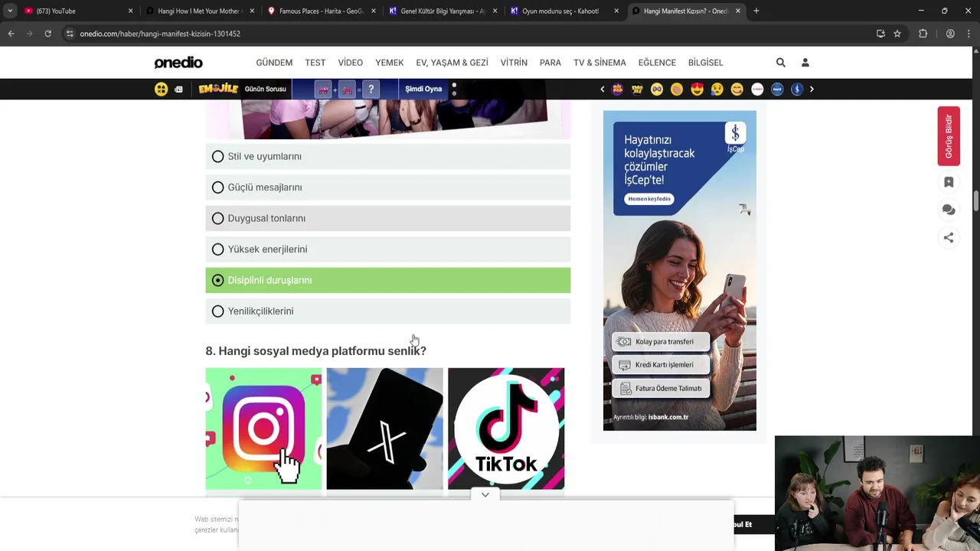The width and height of the screenshot is (980, 551).
Task: Select radio option 'Yenilikçiliklerini'
Action: (387, 311)
